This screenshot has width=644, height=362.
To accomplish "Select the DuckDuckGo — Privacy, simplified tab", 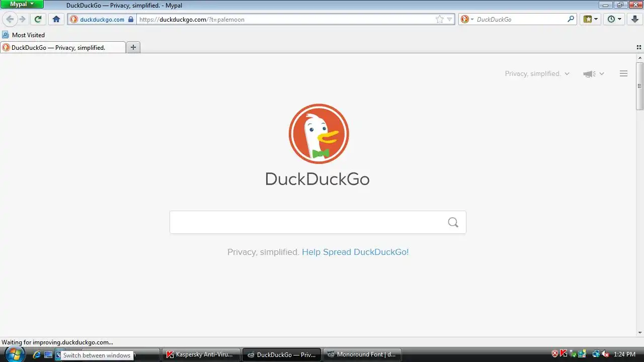I will (x=63, y=47).
